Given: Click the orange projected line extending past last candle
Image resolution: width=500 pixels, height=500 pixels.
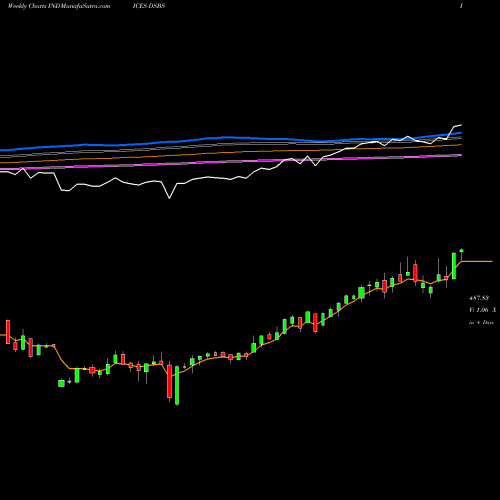Looking at the screenshot, I should 477,262.
